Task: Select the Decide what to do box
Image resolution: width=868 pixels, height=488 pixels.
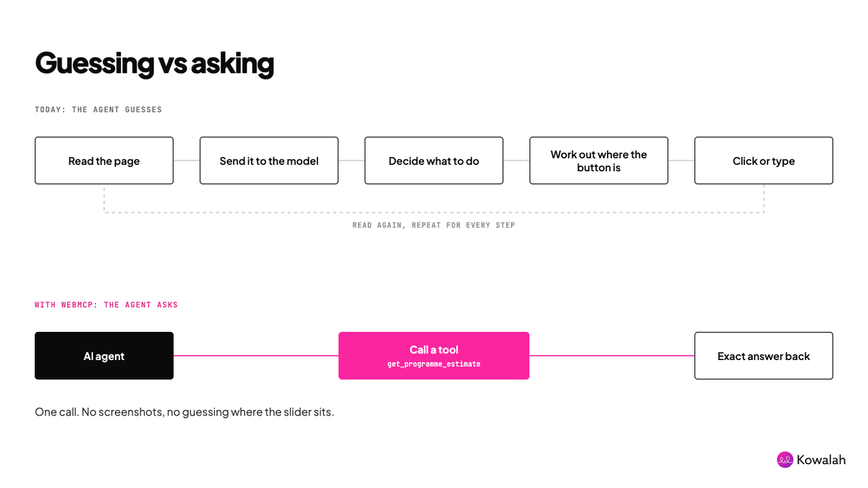Action: coord(434,160)
